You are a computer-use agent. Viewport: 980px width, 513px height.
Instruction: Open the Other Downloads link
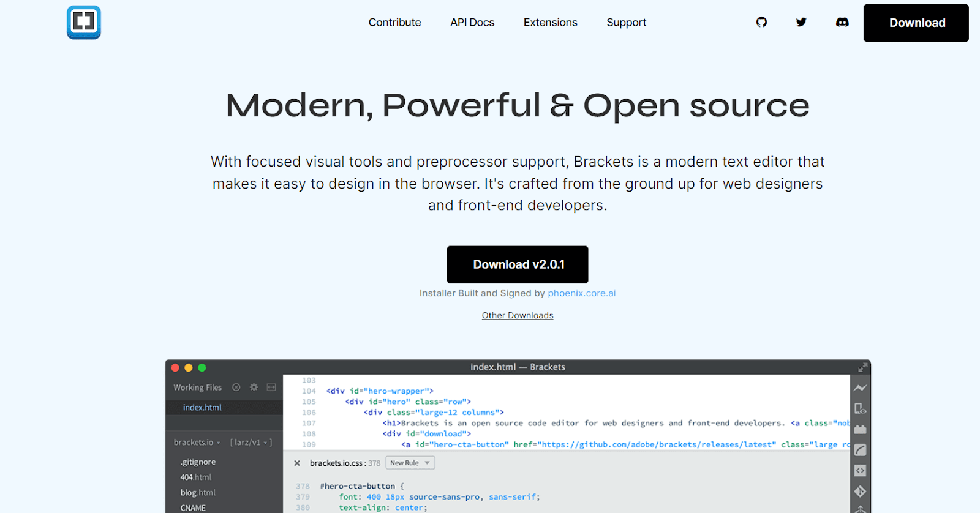coord(518,315)
